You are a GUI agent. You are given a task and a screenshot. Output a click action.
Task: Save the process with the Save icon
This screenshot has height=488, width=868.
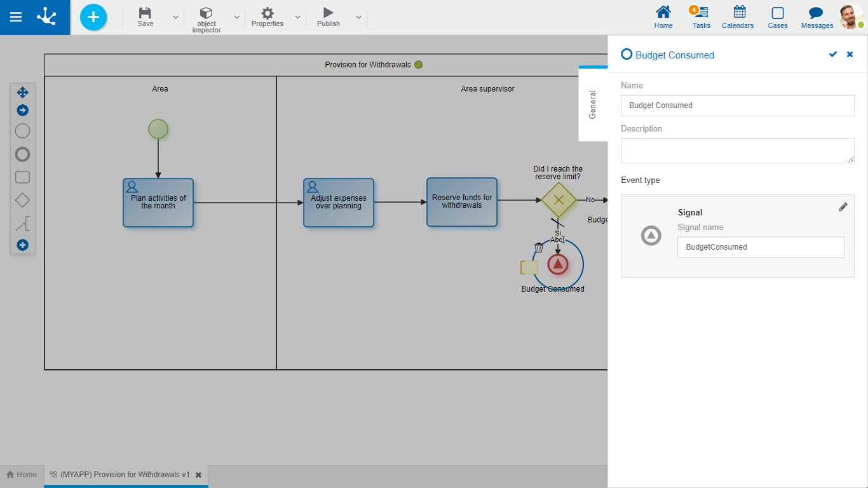pyautogui.click(x=146, y=17)
